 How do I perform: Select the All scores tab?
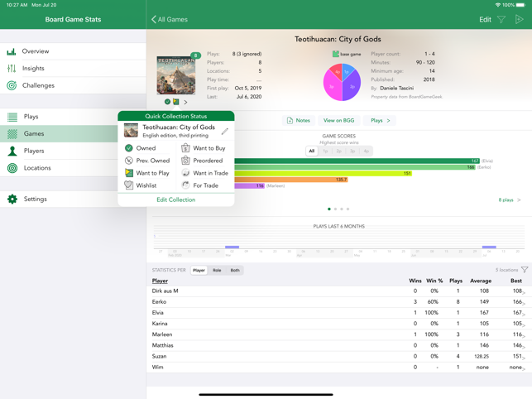point(312,151)
